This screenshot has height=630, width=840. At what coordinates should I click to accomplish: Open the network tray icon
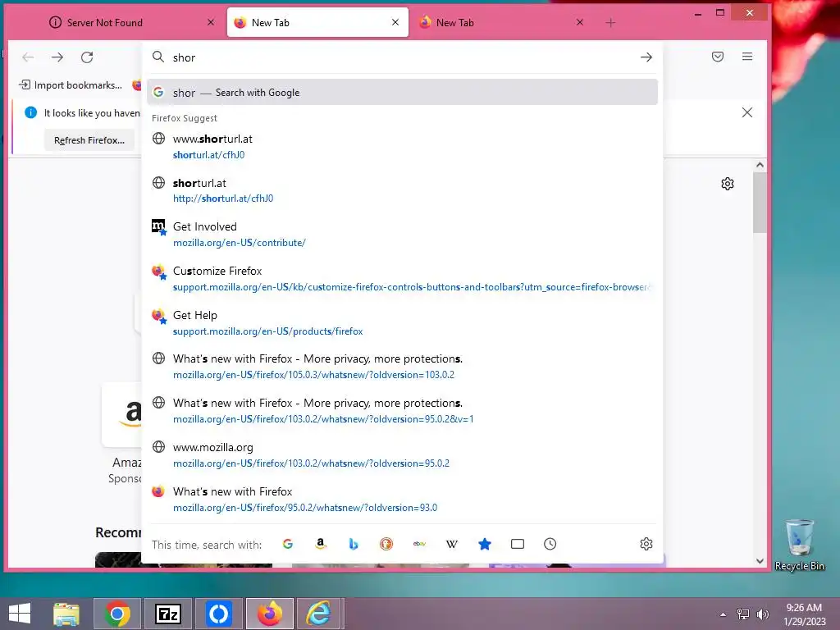click(x=743, y=614)
